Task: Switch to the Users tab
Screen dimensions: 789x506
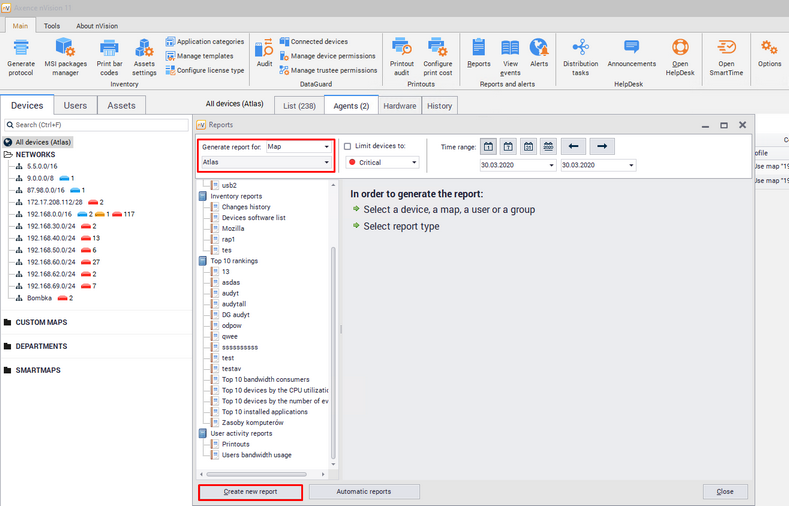Action: tap(75, 105)
